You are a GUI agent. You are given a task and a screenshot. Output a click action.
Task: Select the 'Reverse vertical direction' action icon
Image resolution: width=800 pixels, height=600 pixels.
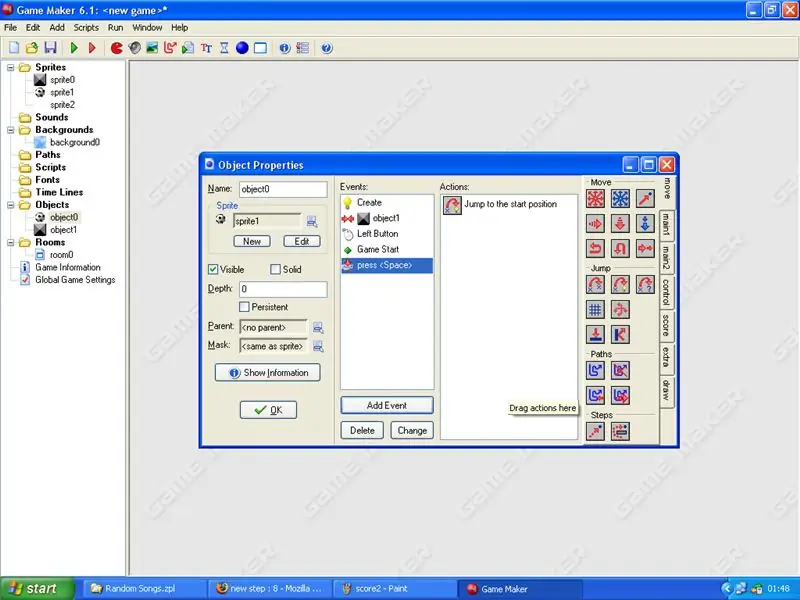(620, 248)
